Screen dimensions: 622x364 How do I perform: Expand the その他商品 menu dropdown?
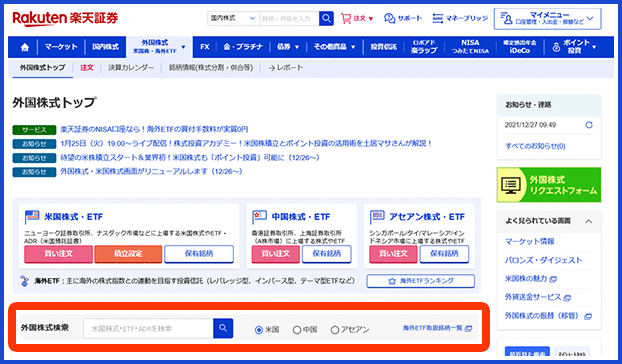(353, 47)
